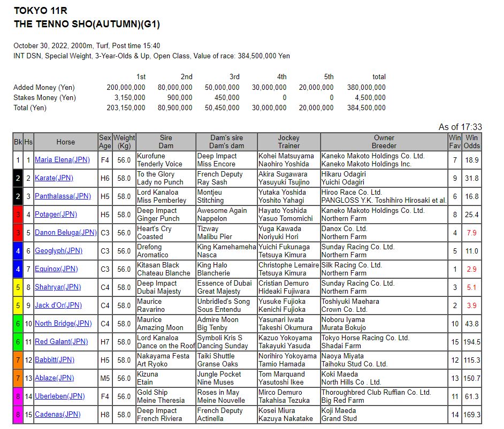This screenshot has width=504, height=429.
Task: Click dam's sire Symboli Kris S
Action: 219,338
